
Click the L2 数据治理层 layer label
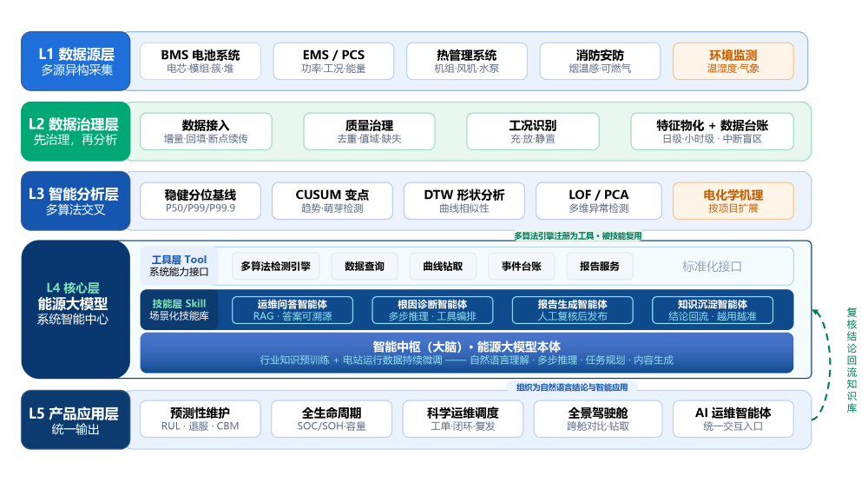(76, 131)
